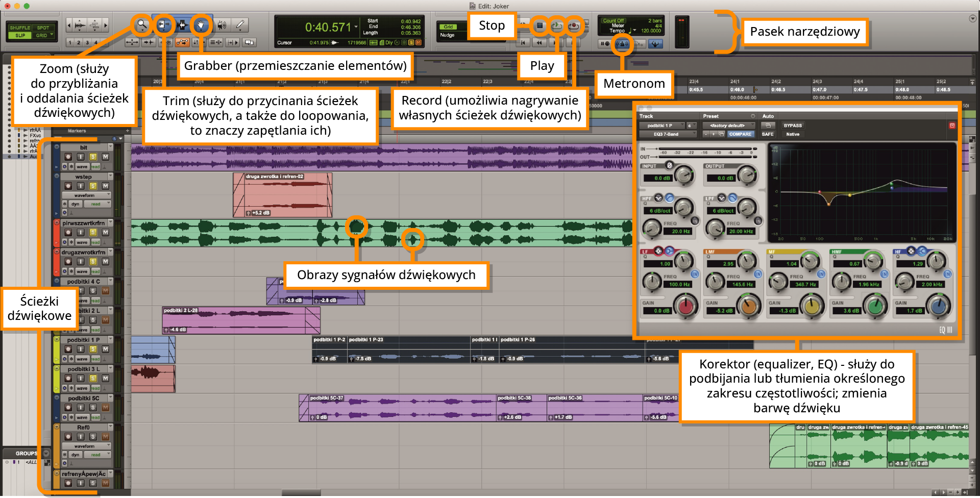The height and width of the screenshot is (498, 980).
Task: Click the BYPASS button in EQ plugin
Action: [792, 126]
